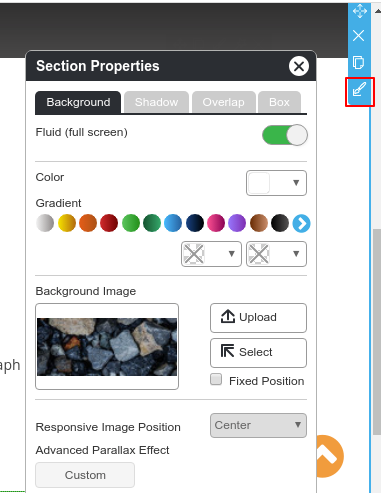Click the Upload button
The width and height of the screenshot is (381, 493).
[x=258, y=318]
